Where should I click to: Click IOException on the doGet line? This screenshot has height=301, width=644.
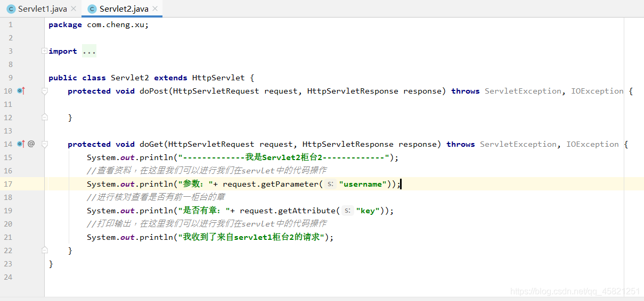coord(592,144)
